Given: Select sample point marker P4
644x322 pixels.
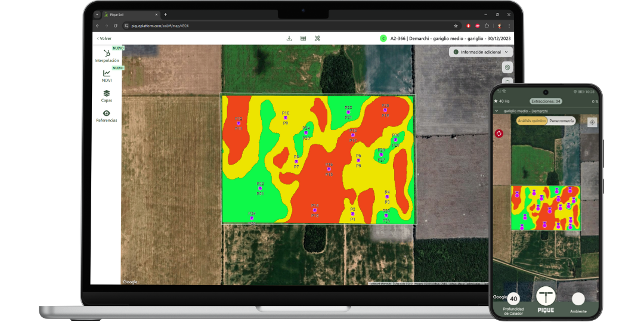Looking at the screenshot, I should coord(387,197).
